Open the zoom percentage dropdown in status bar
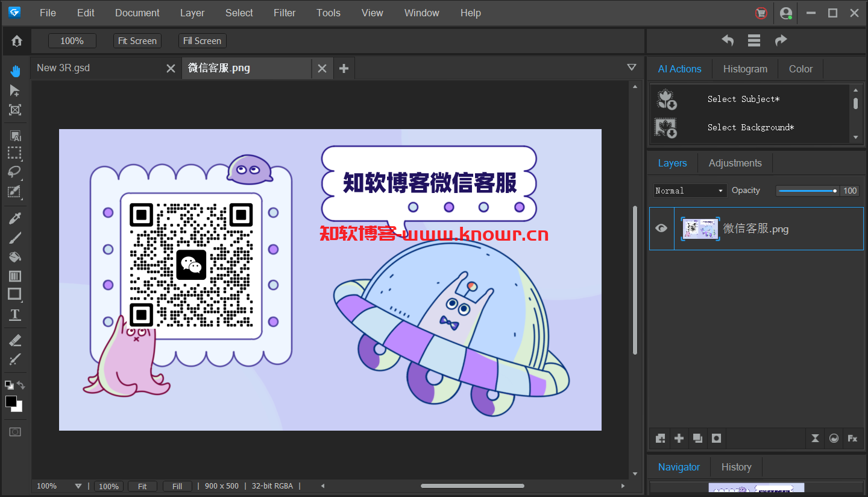Screen dimensions: 868x497 [78, 486]
